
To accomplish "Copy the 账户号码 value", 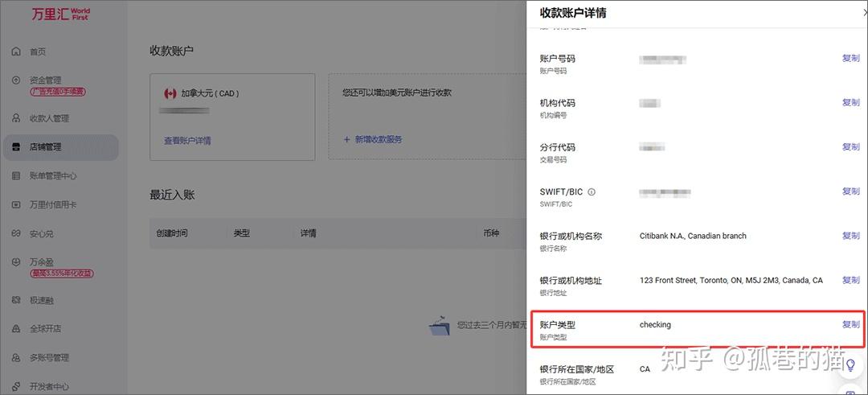I will (x=851, y=58).
